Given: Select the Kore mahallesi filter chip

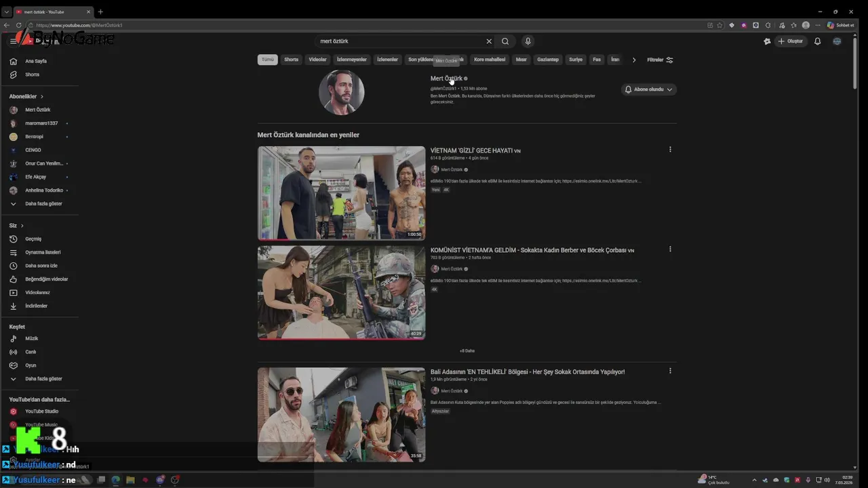Looking at the screenshot, I should pos(490,60).
